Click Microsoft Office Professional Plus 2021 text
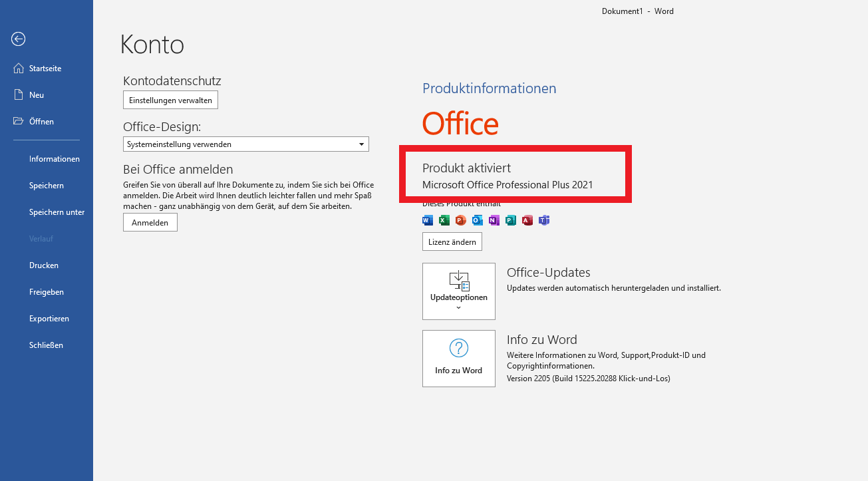 point(507,185)
